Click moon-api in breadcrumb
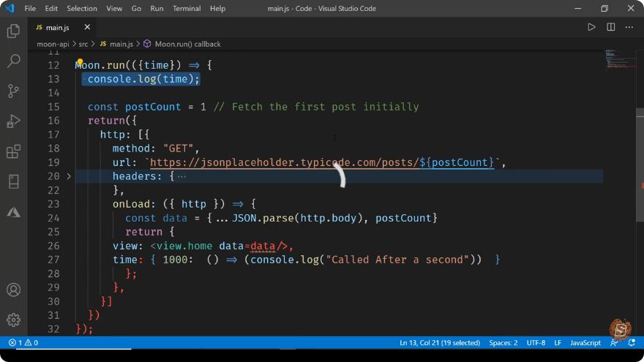This screenshot has height=362, width=644. (x=53, y=44)
